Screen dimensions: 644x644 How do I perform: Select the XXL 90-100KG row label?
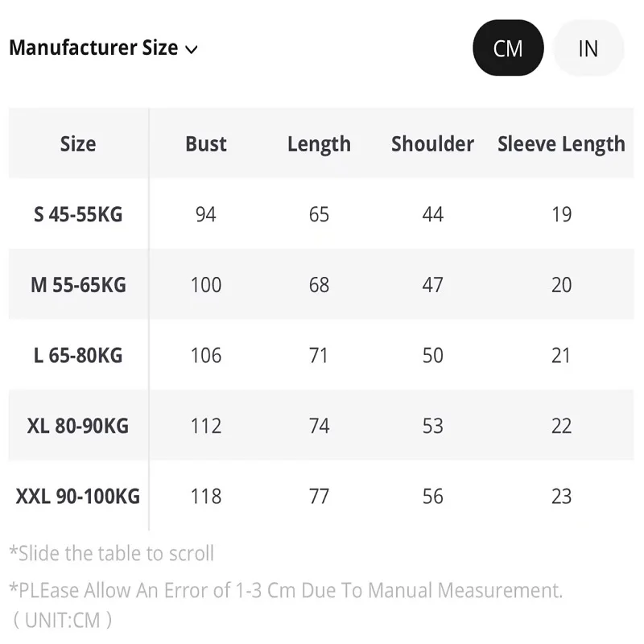[x=78, y=497]
